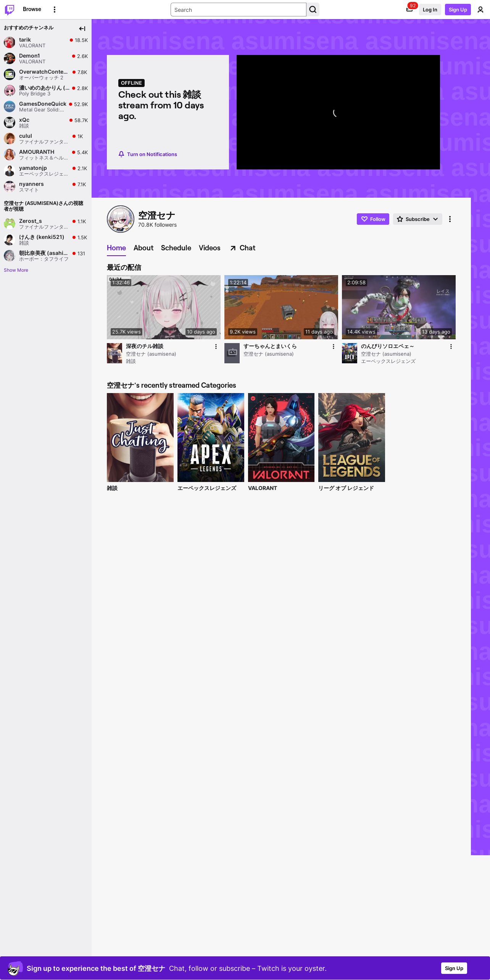Viewport: 490px width, 980px height.
Task: Click the bell icon for notifications
Action: [121, 154]
